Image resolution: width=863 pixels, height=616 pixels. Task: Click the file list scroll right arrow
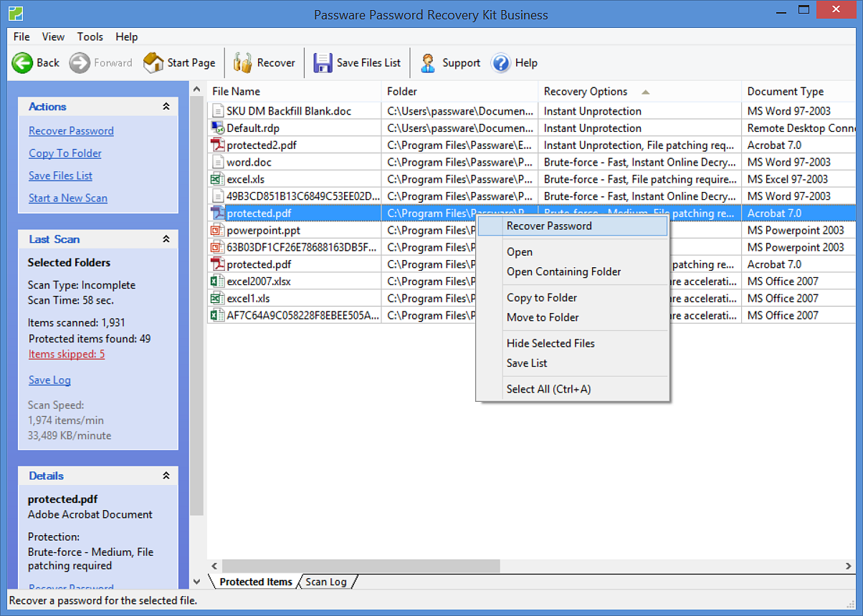pyautogui.click(x=849, y=566)
